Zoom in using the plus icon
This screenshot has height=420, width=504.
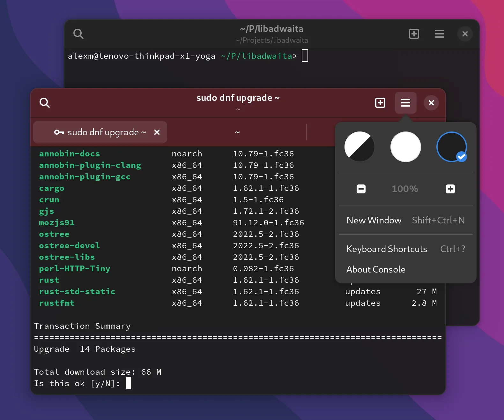coord(450,189)
